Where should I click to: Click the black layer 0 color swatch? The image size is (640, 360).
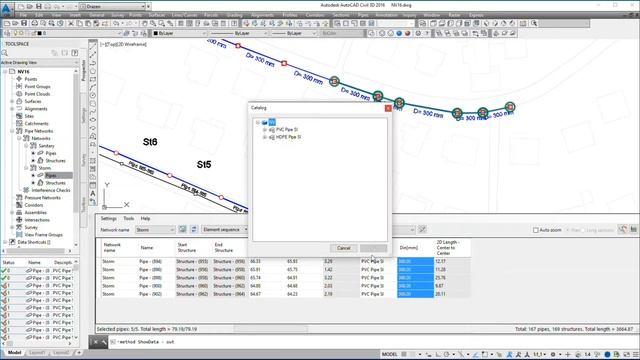40,33
